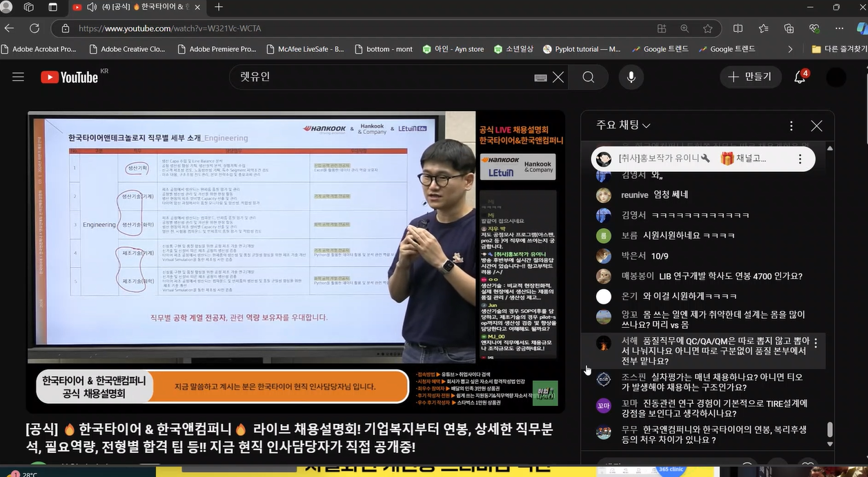Open the YouTube hamburger guide menu
868x477 pixels.
pos(18,77)
